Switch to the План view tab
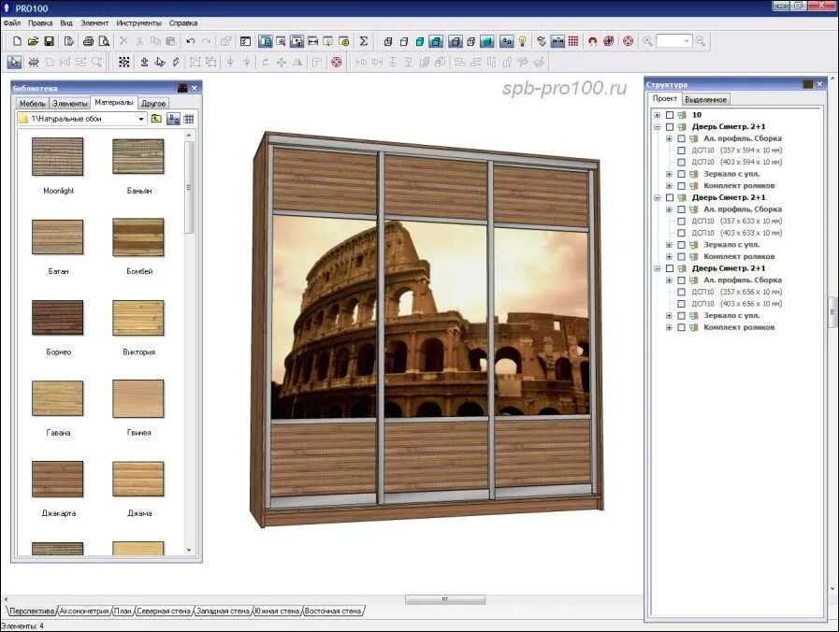The width and height of the screenshot is (840, 632). [x=123, y=610]
